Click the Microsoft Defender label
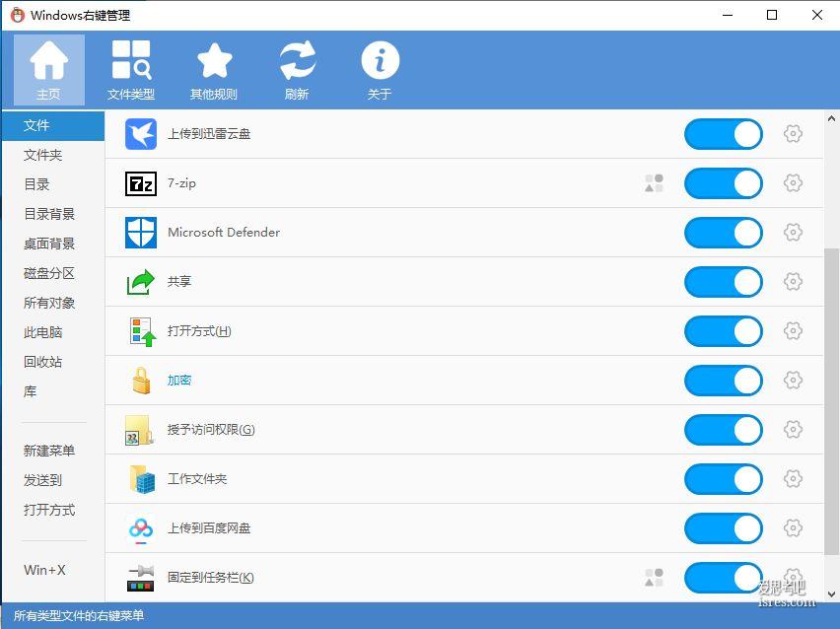The image size is (840, 629). (x=224, y=232)
